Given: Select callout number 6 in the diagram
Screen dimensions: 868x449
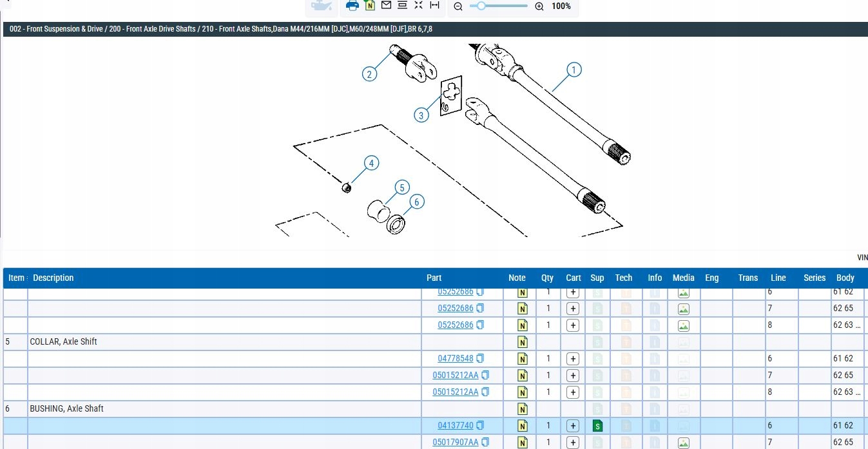Looking at the screenshot, I should click(416, 202).
